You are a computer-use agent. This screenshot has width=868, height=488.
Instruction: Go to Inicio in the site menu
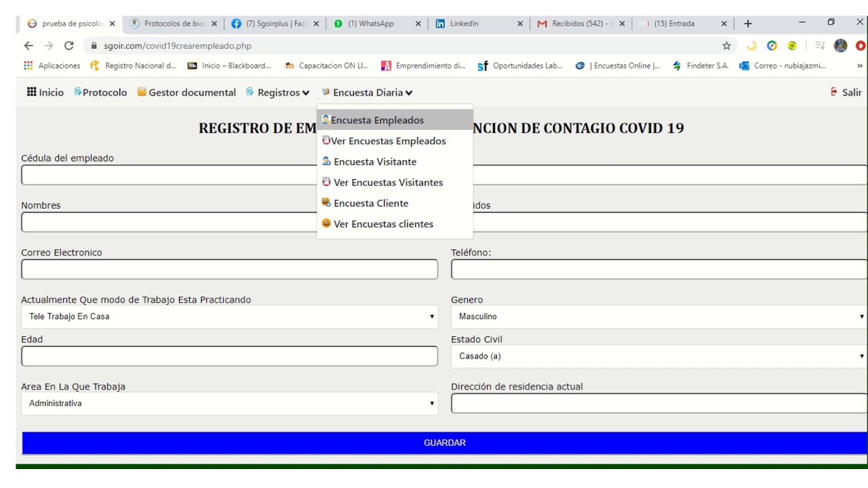pyautogui.click(x=45, y=92)
